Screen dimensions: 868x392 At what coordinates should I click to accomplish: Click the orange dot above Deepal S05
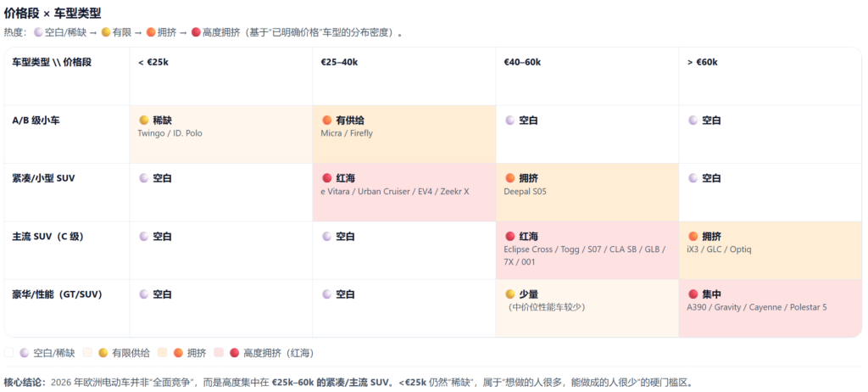click(x=510, y=178)
